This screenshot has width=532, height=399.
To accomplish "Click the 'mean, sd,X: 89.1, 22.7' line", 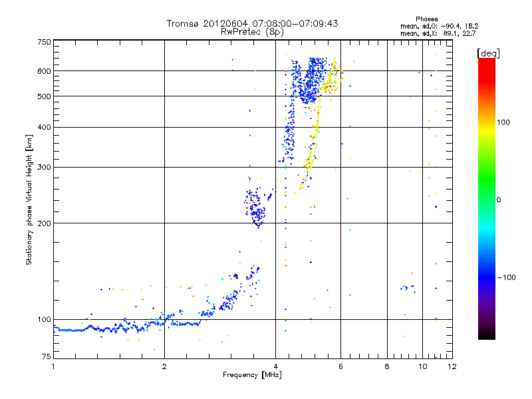I will (438, 34).
